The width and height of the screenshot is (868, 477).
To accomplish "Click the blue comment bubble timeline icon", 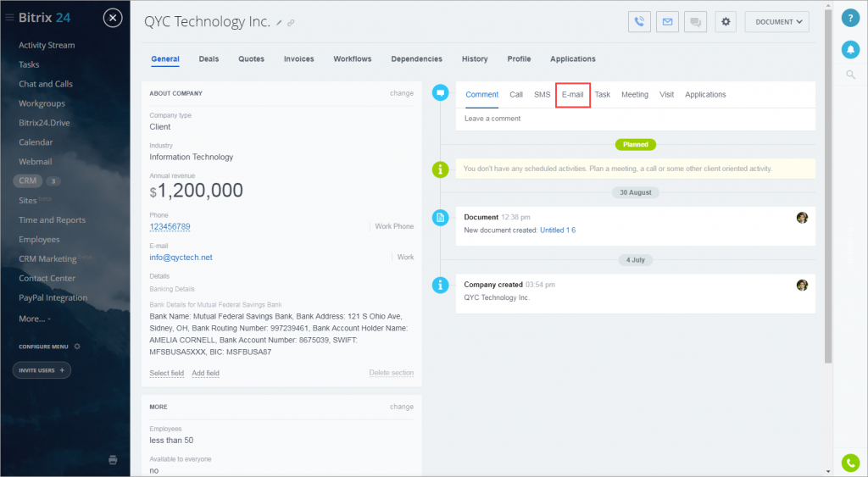I will click(x=440, y=93).
